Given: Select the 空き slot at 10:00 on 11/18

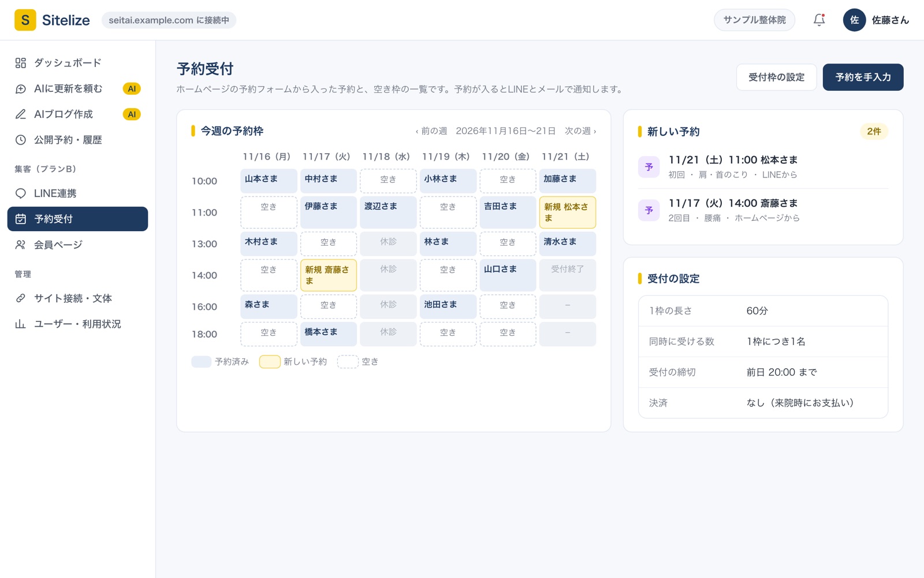Looking at the screenshot, I should 388,181.
